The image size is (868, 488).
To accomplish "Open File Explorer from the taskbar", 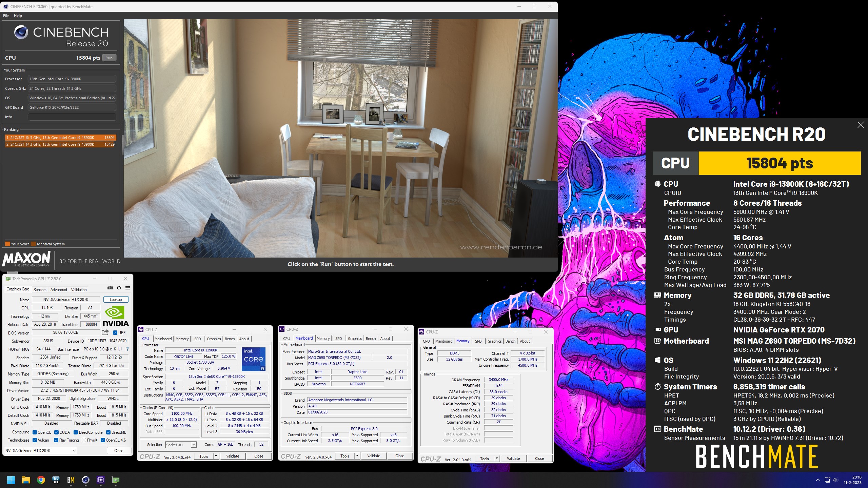I will pos(26,480).
